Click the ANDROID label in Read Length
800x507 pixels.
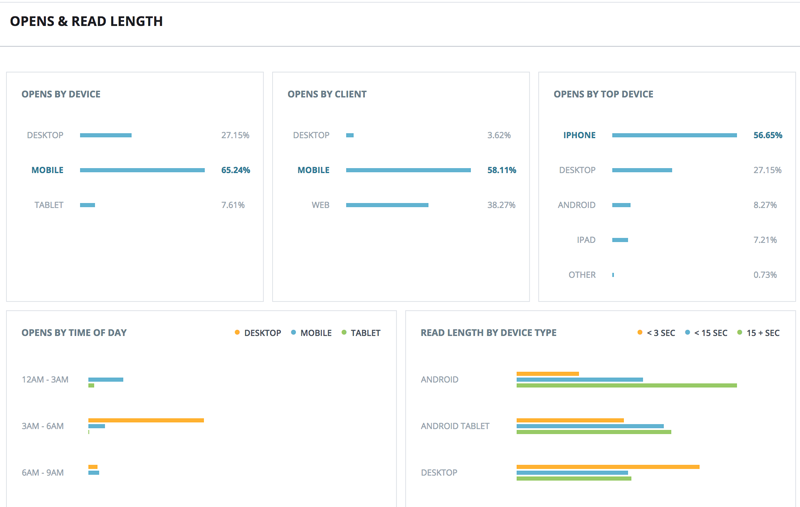[439, 379]
